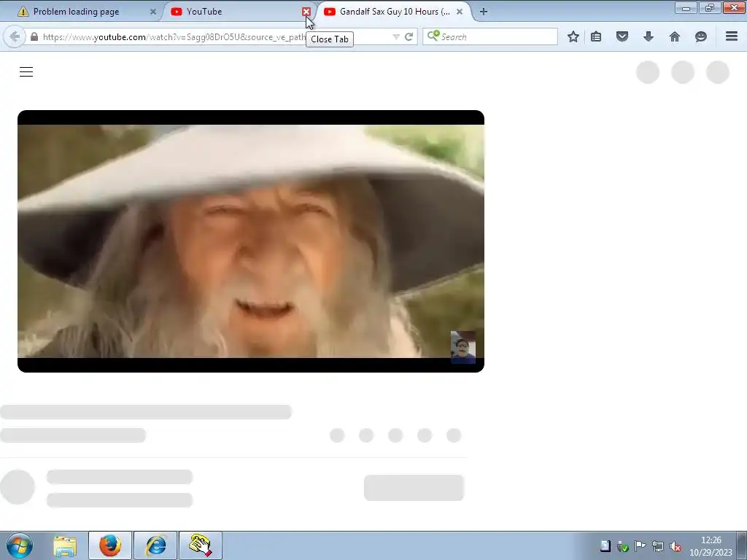Open the Action Center flag icon
Screen dimensions: 747x560
(640, 546)
